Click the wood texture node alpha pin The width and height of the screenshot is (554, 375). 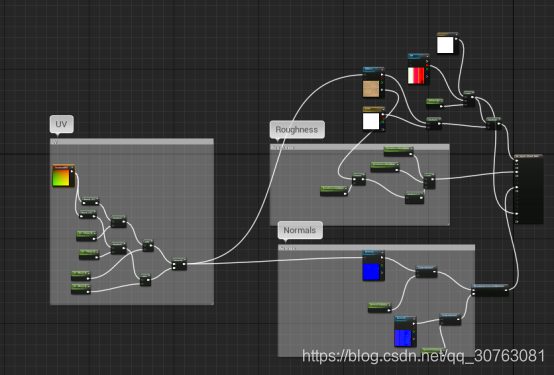click(382, 90)
